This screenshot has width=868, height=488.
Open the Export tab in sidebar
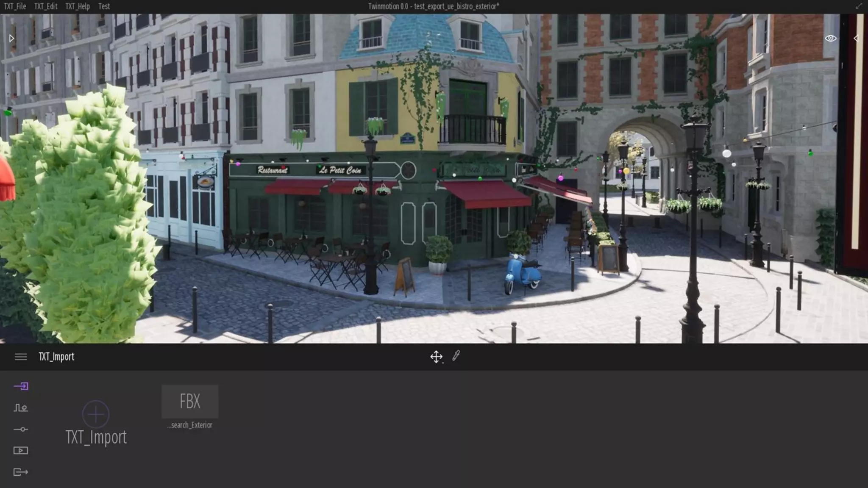(21, 472)
